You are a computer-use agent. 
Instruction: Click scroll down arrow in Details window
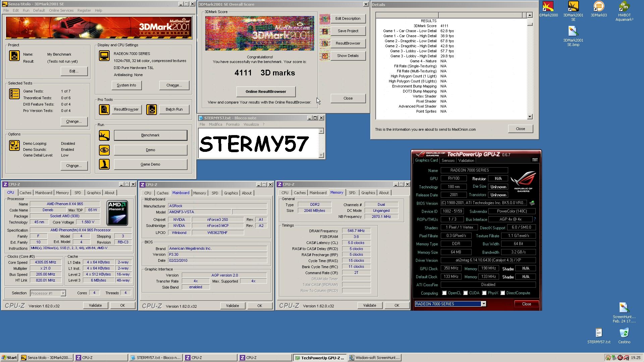point(530,117)
